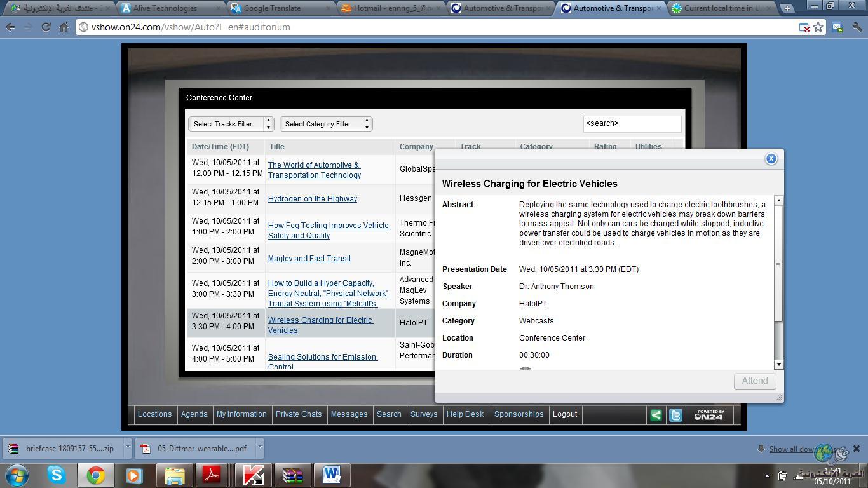Close the Wireless Charging details popup

(x=771, y=159)
